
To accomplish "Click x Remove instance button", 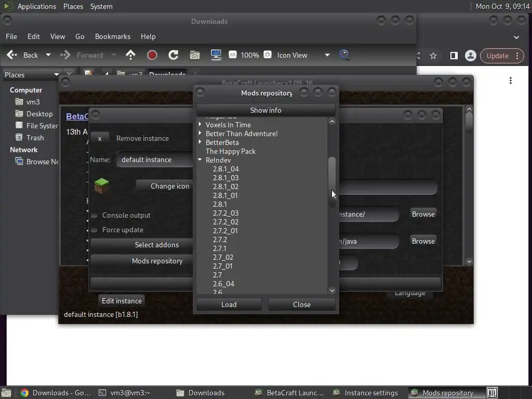I will click(100, 138).
